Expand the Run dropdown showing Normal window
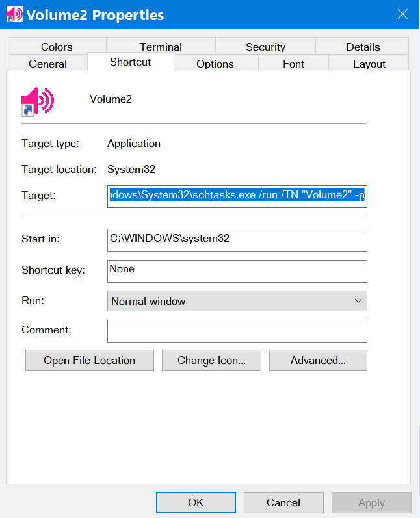 (237, 301)
